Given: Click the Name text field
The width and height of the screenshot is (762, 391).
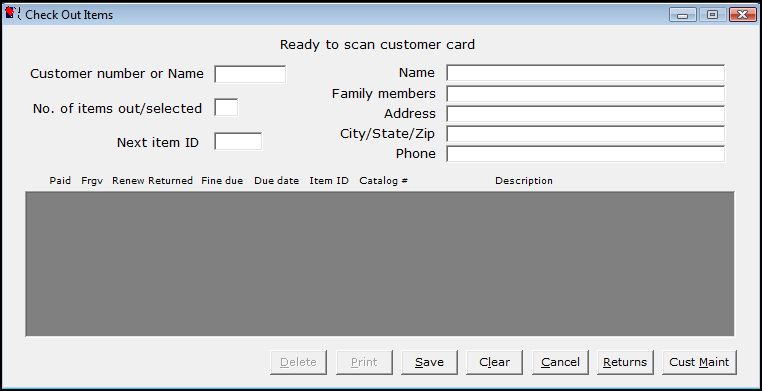Looking at the screenshot, I should [x=586, y=73].
